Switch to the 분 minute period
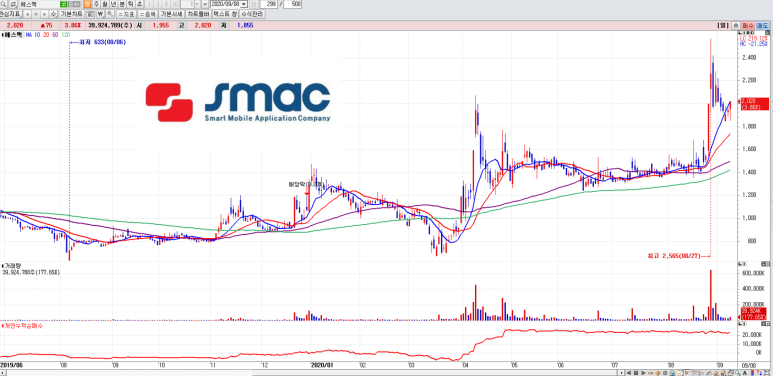 122,4
